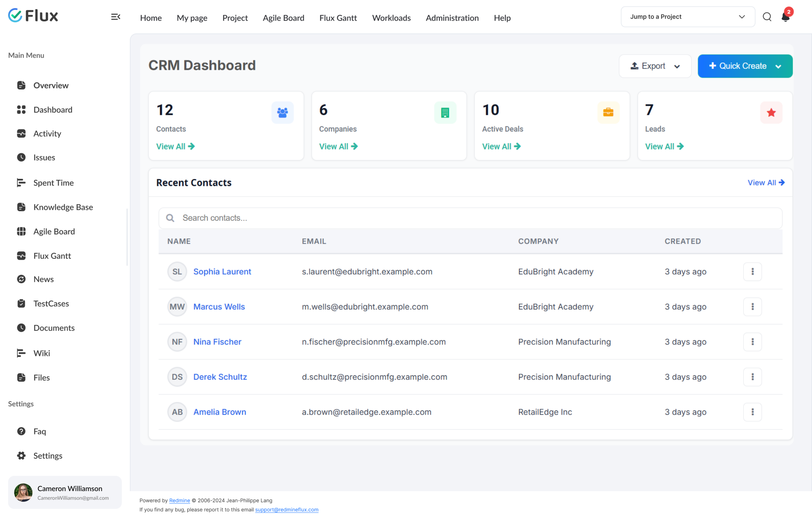Click the Active Deals briefcase icon
The width and height of the screenshot is (812, 519).
(608, 113)
